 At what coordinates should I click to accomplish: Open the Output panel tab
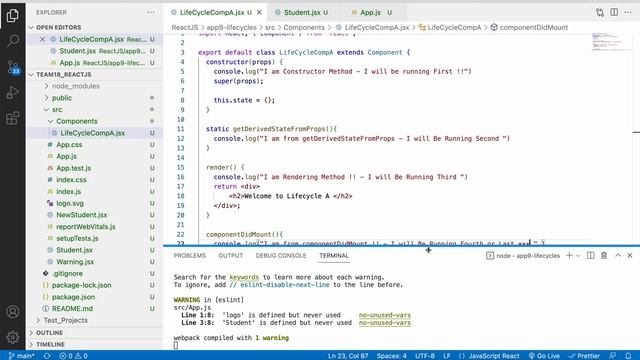click(231, 256)
